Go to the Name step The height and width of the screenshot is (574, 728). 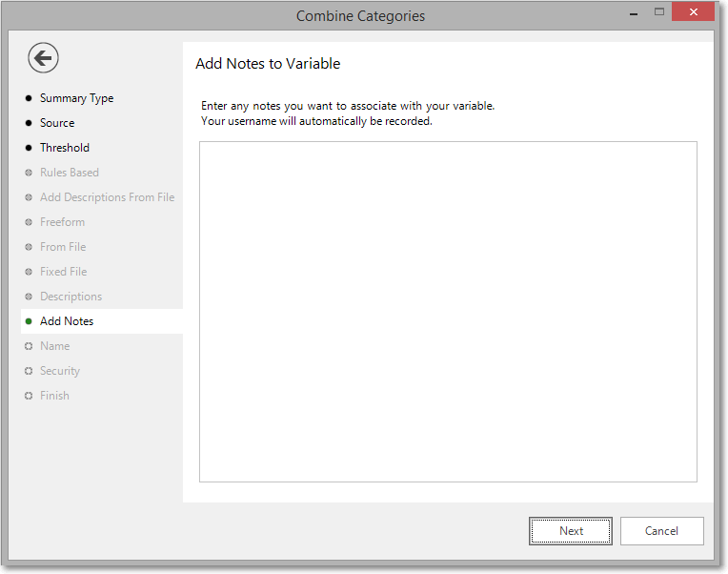[54, 346]
